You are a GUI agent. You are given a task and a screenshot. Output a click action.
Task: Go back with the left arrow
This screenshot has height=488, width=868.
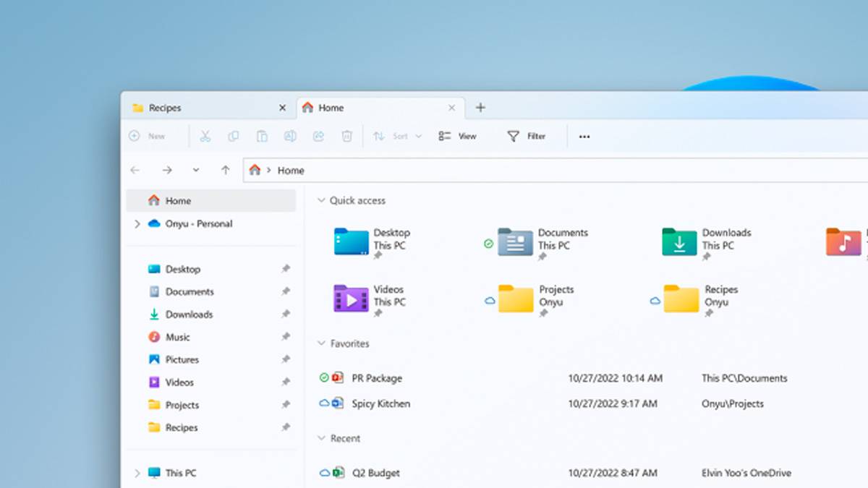[x=135, y=170]
